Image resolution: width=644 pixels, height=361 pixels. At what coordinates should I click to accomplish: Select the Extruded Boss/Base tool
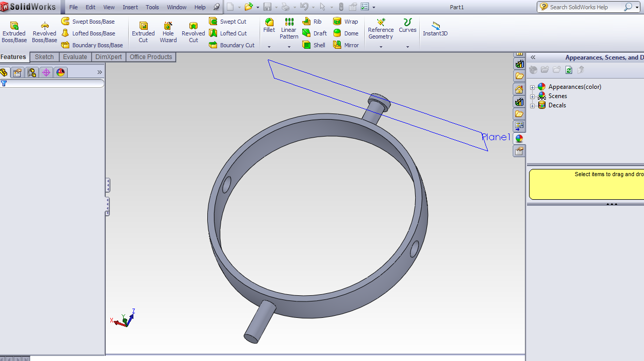tap(14, 32)
